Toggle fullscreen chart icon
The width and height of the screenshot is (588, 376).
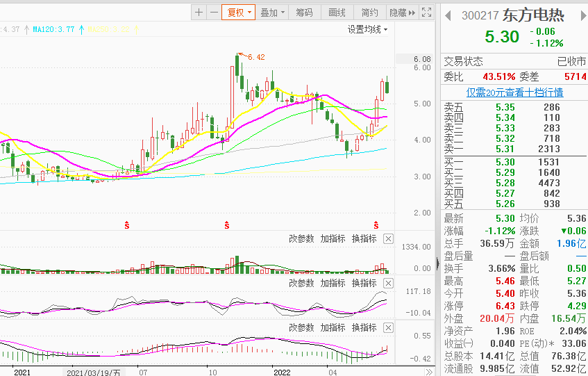coord(426,13)
